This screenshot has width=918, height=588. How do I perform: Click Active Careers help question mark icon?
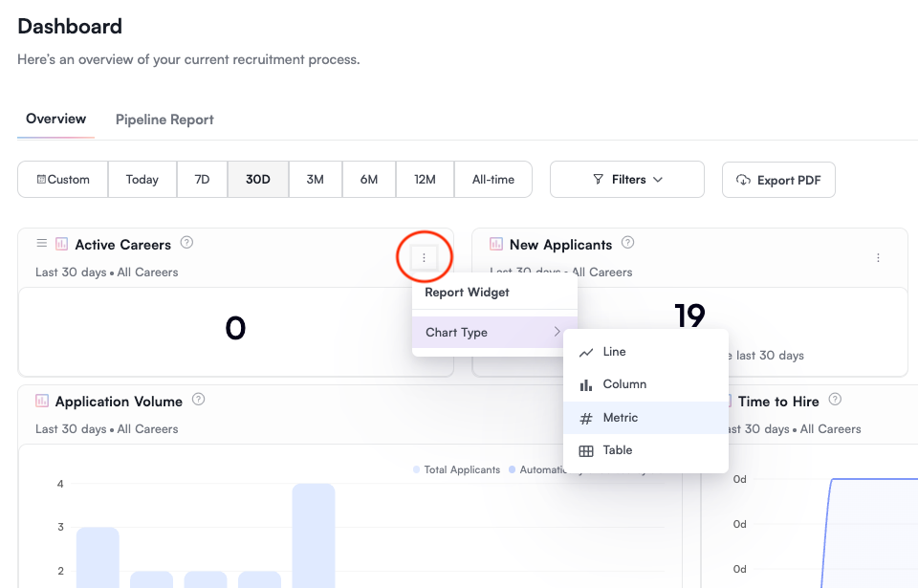186,243
